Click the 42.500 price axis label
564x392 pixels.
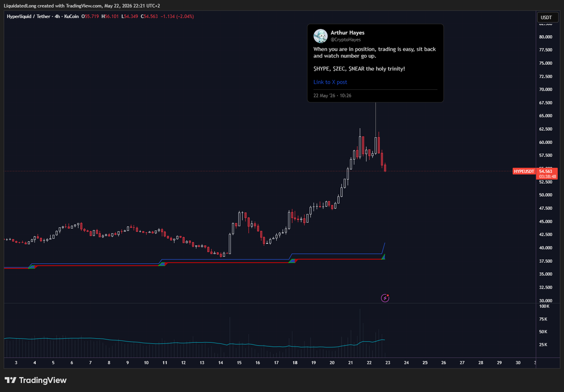(545, 235)
